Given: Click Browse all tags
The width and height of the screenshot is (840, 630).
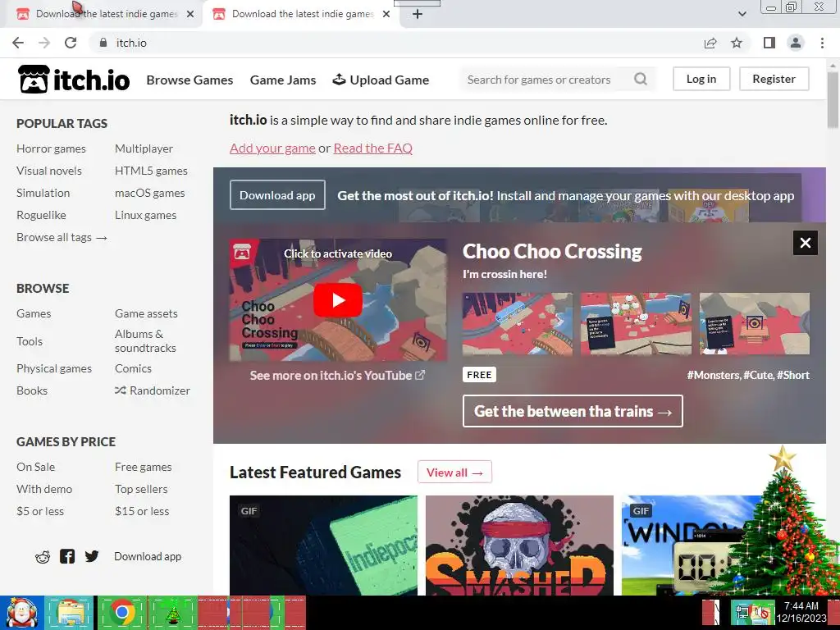Looking at the screenshot, I should [62, 237].
